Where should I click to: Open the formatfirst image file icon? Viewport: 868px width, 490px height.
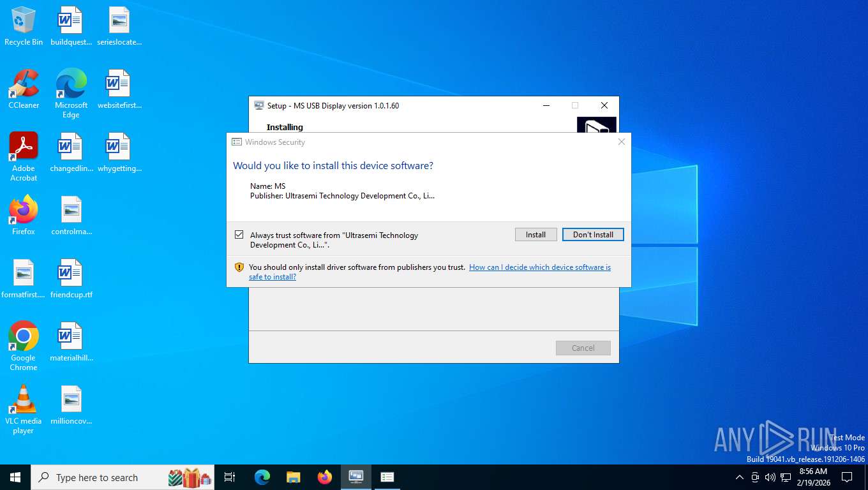coord(24,279)
